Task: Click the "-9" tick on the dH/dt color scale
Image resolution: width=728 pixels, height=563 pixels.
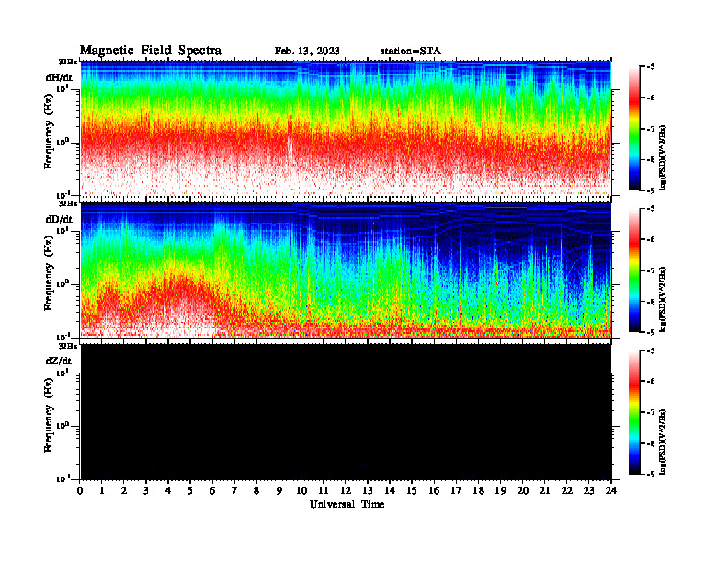Action: pyautogui.click(x=650, y=190)
